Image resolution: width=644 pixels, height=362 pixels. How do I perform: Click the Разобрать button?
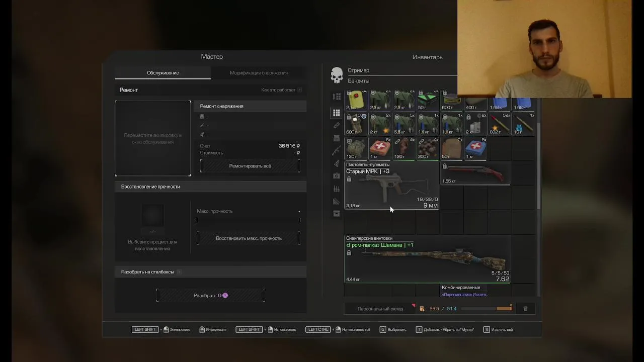(x=211, y=296)
